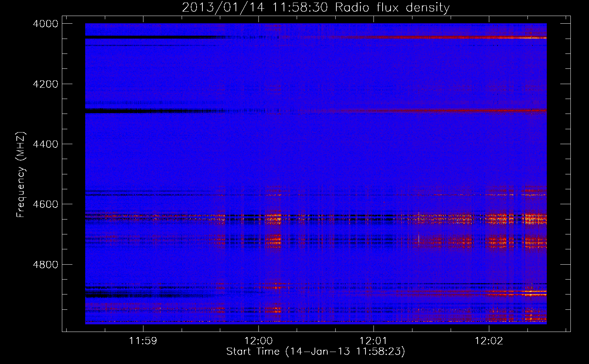
Task: Click the plot title '2013/01/14 11:58:30 Radio flux density'
Action: point(316,7)
